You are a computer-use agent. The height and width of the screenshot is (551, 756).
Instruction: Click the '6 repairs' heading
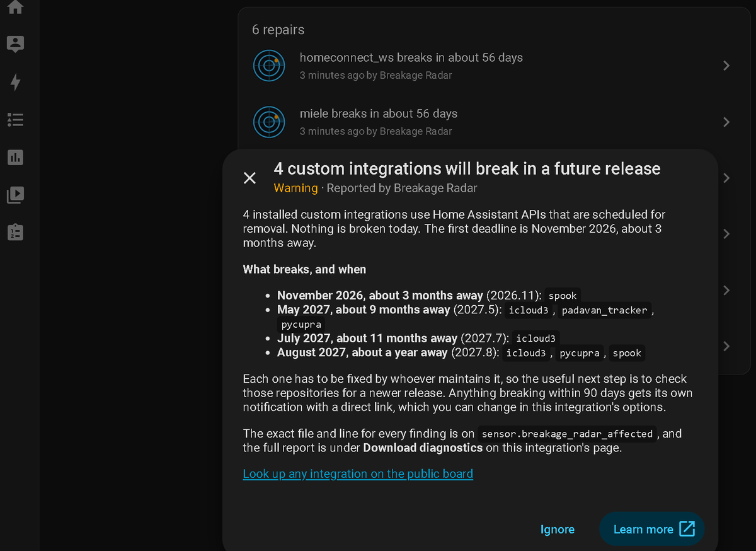click(x=278, y=30)
